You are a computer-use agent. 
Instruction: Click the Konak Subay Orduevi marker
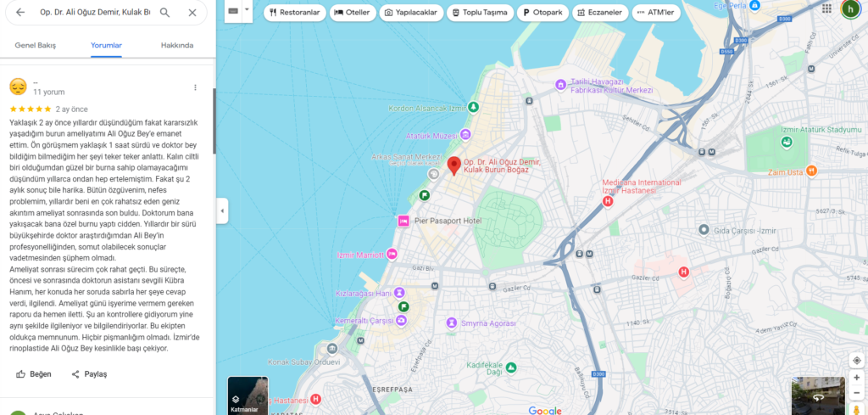tap(332, 349)
